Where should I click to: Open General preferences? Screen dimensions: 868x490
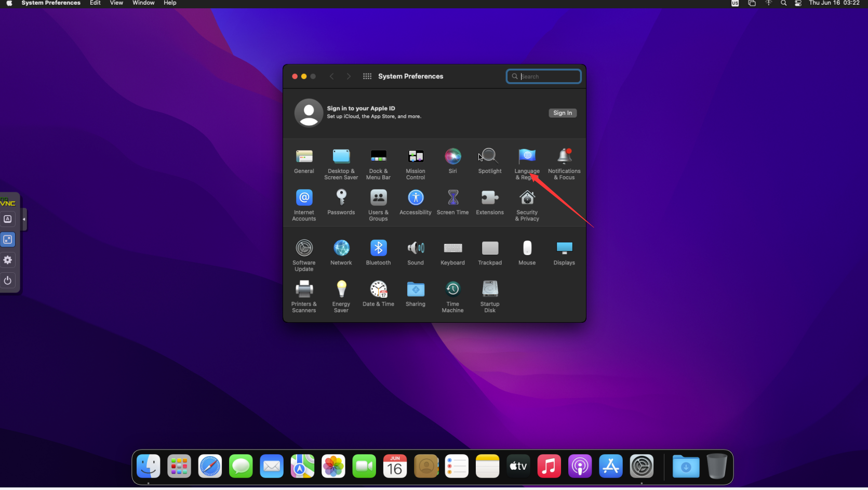pos(304,161)
